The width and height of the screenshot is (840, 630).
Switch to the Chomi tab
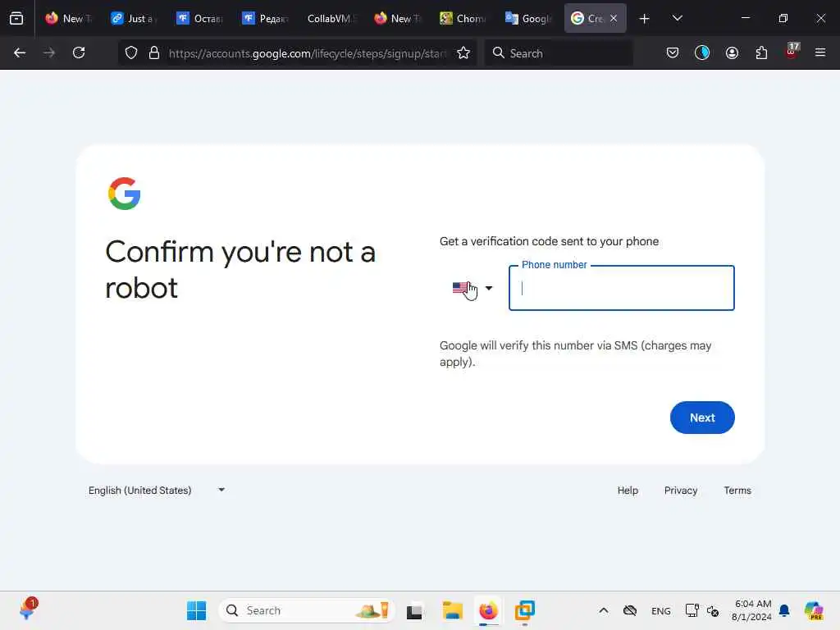(x=463, y=19)
